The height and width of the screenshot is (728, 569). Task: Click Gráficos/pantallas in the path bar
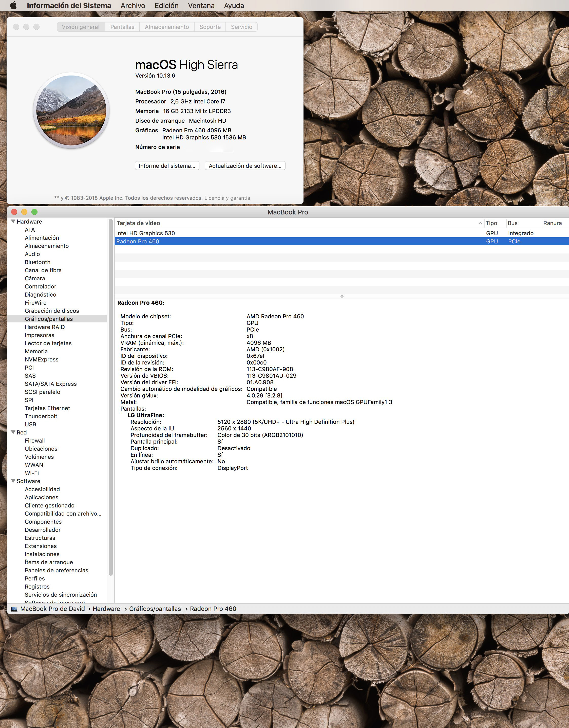(x=155, y=609)
